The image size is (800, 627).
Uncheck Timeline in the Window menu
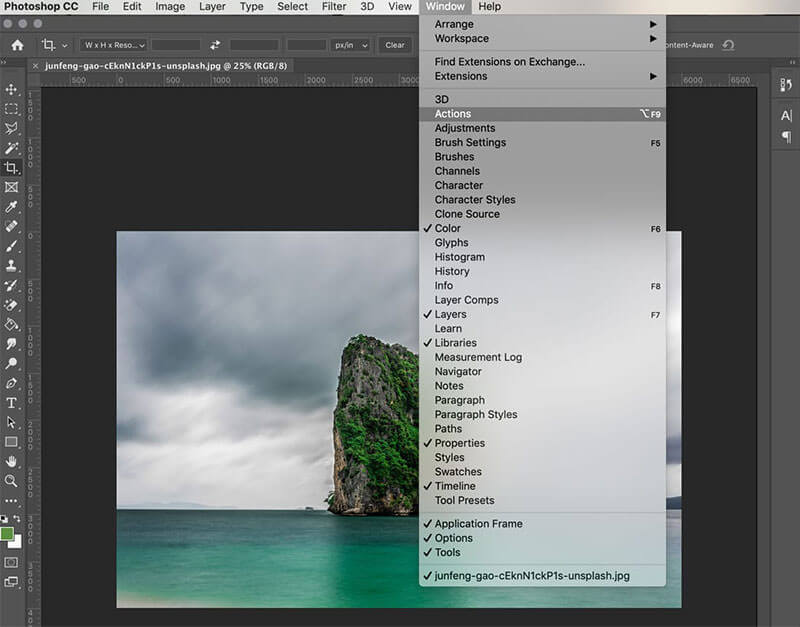point(455,486)
